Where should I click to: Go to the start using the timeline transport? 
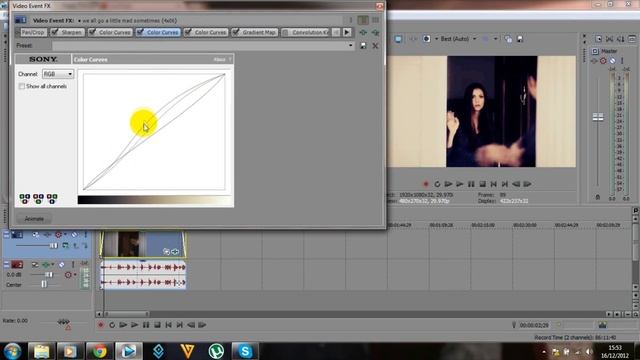tap(169, 325)
